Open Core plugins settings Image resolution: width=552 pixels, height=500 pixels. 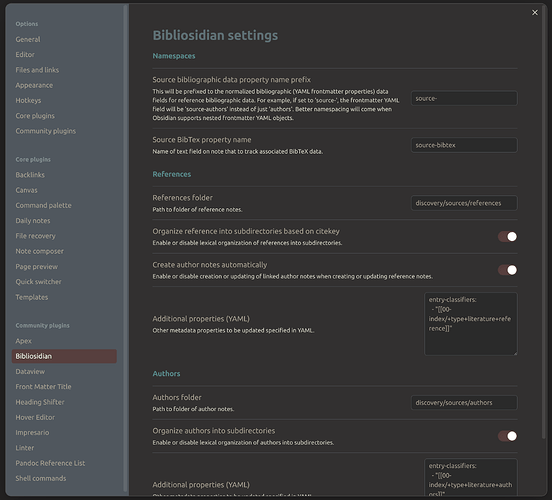[x=35, y=116]
